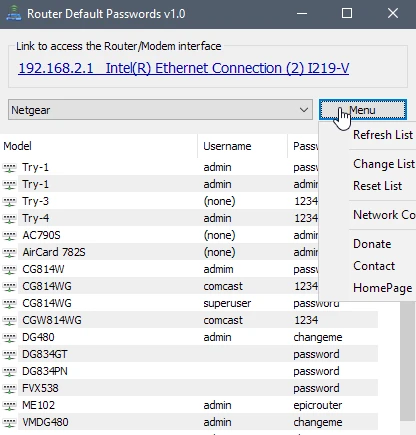The width and height of the screenshot is (416, 435).
Task: Select the router icon next to AirCard 782S
Action: pyautogui.click(x=9, y=252)
